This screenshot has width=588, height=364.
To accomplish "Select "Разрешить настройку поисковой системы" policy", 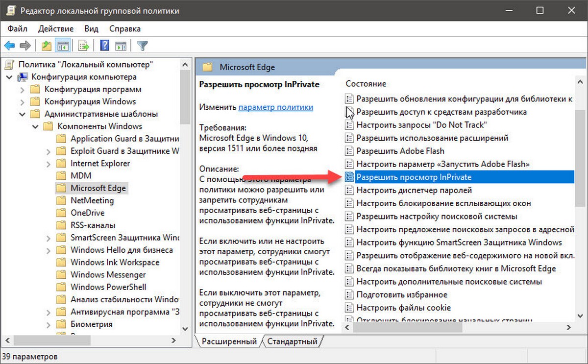I will click(437, 216).
